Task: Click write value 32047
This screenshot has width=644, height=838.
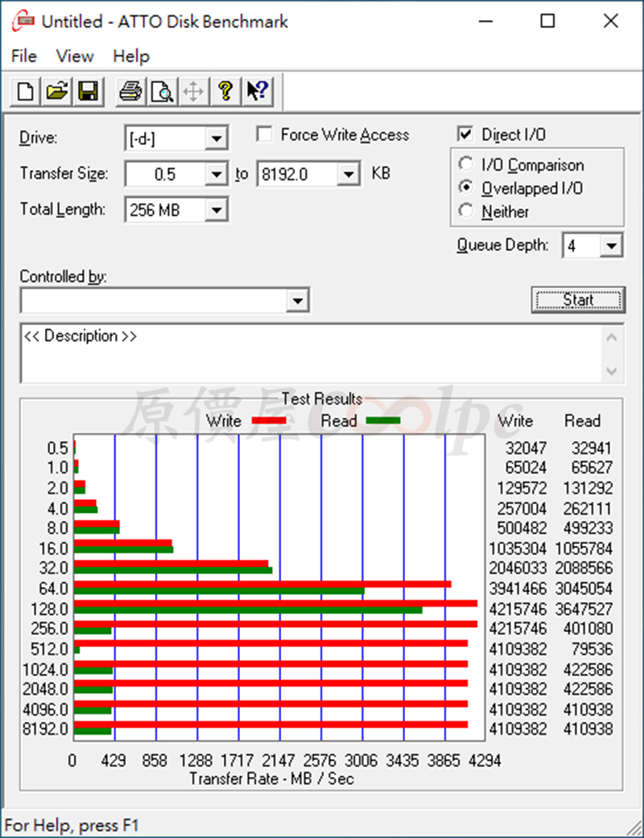Action: [x=526, y=448]
